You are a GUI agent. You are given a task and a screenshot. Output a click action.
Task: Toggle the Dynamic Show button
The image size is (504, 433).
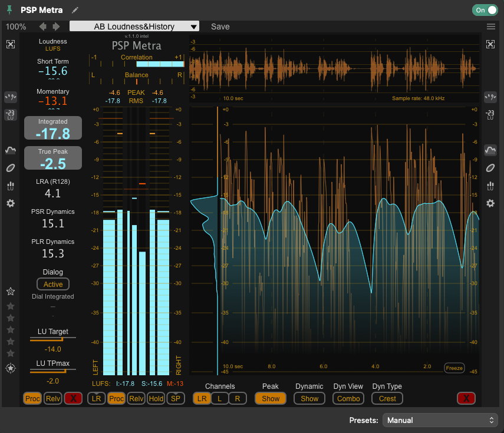[x=309, y=399]
